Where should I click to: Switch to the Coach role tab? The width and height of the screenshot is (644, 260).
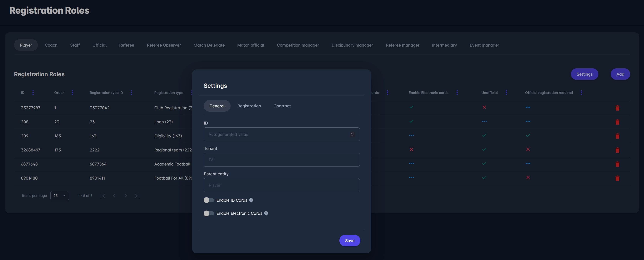click(51, 45)
